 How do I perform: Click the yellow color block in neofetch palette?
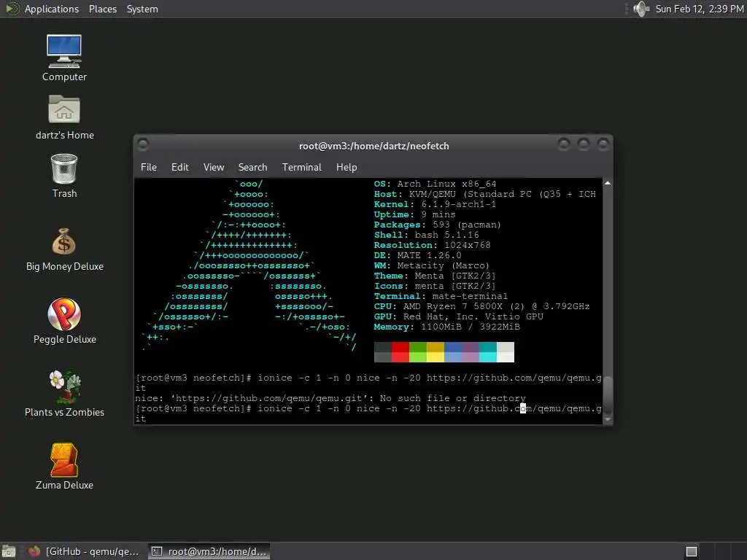click(x=436, y=352)
